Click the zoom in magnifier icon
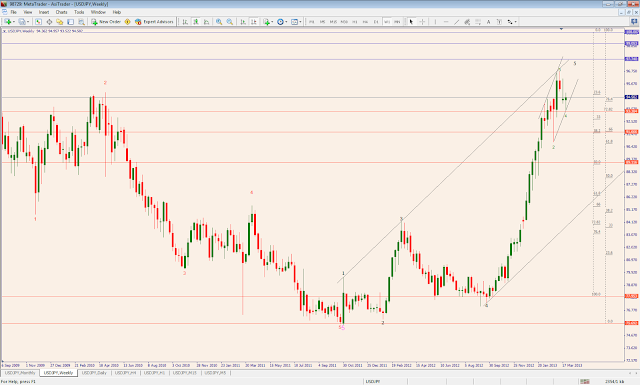Image resolution: width=640 pixels, height=385 pixels. (219, 22)
